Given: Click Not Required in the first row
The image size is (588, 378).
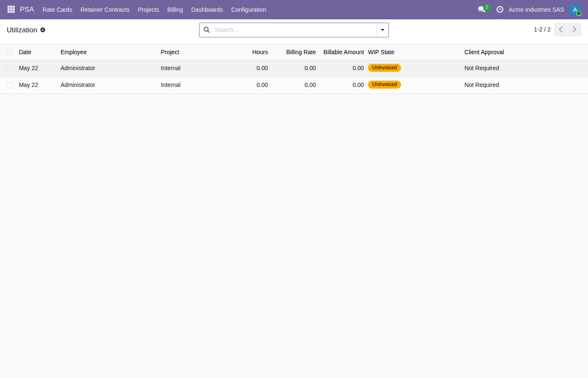Looking at the screenshot, I should [x=482, y=68].
